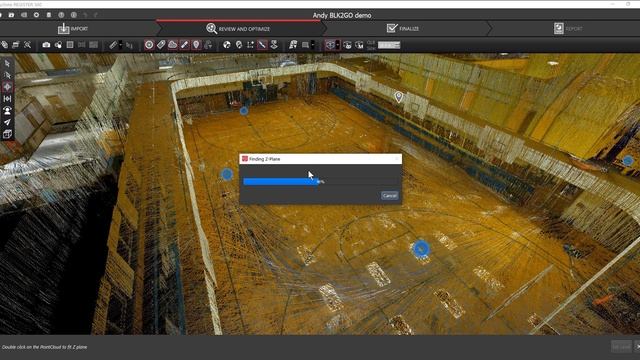This screenshot has width=640, height=360.
Task: Toggle the highlighted cube view mode button
Action: point(330,45)
